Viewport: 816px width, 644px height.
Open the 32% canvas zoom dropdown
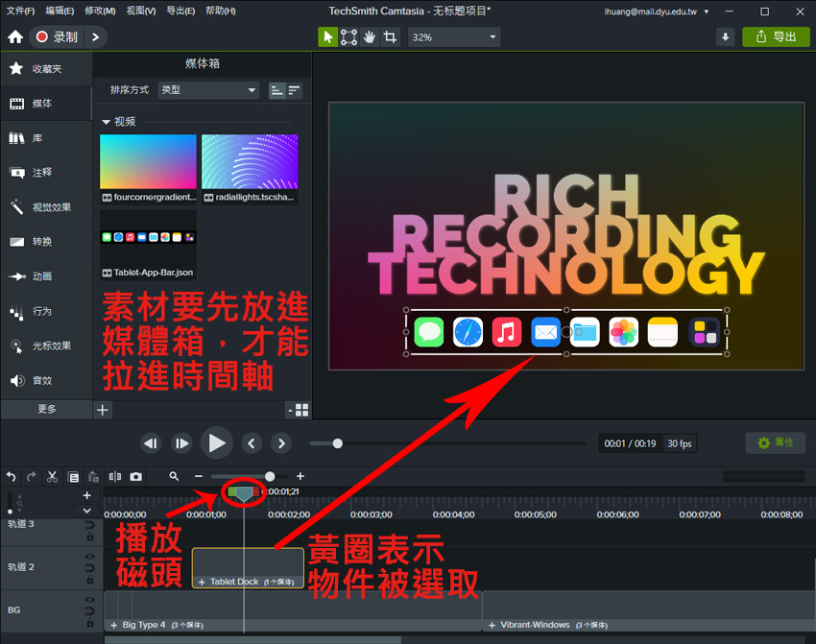click(x=454, y=37)
